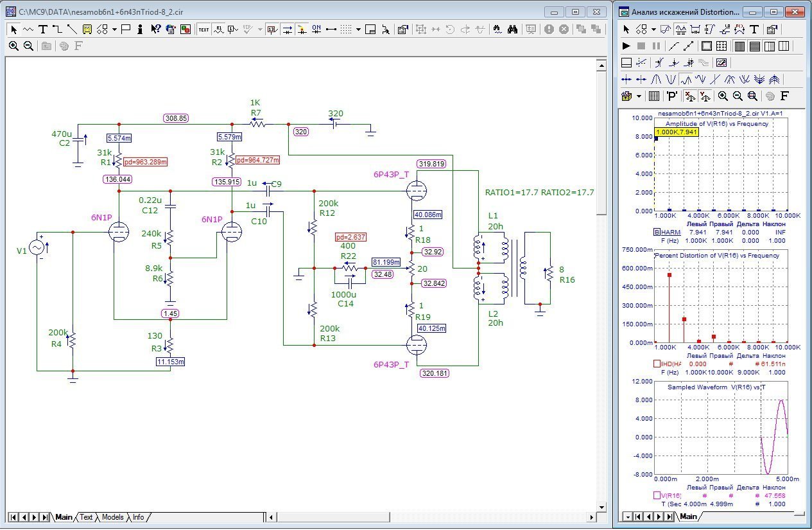This screenshot has width=812, height=530.
Task: Select the Text tool in schematic toolbar
Action: point(43,29)
